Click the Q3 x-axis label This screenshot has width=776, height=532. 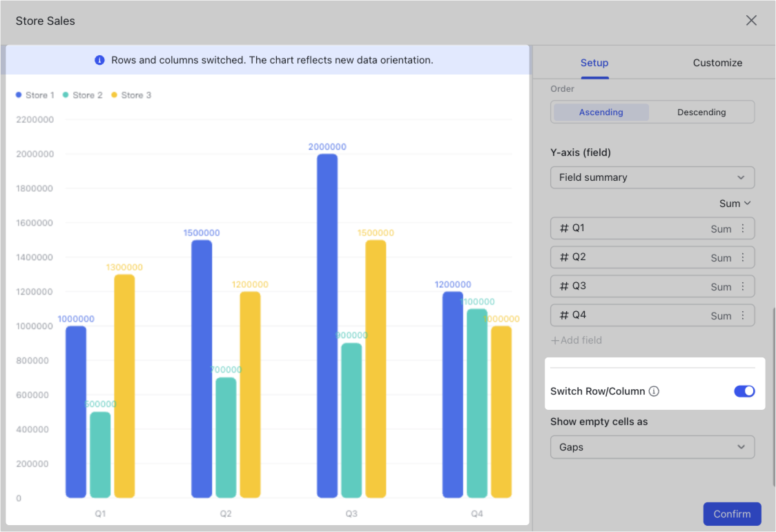pyautogui.click(x=351, y=513)
